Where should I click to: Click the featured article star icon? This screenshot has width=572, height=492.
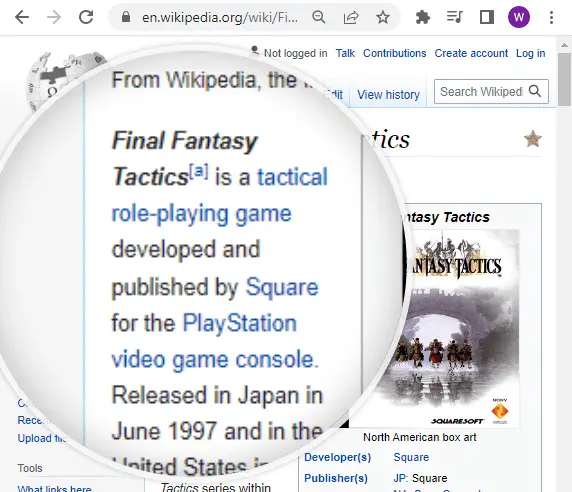(x=533, y=139)
